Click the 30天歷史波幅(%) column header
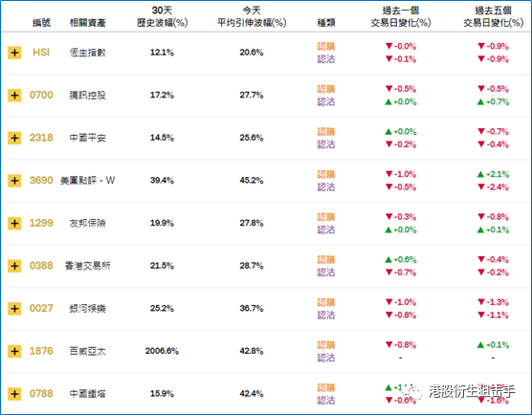532x415 pixels. pos(162,16)
